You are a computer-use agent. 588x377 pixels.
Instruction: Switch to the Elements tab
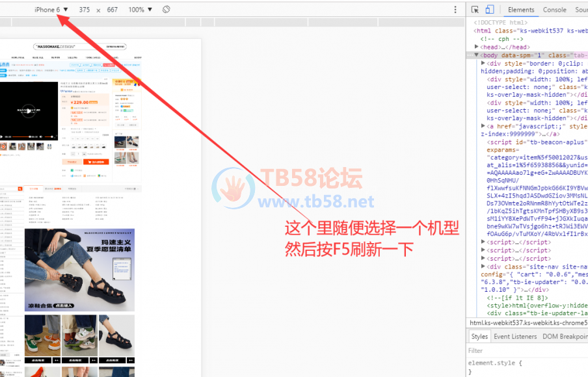point(521,10)
